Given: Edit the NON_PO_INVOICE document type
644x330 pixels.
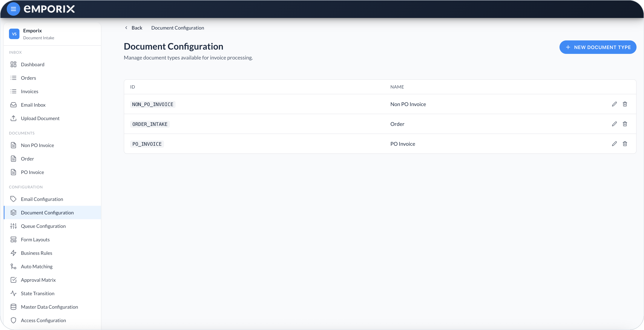Looking at the screenshot, I should point(614,104).
